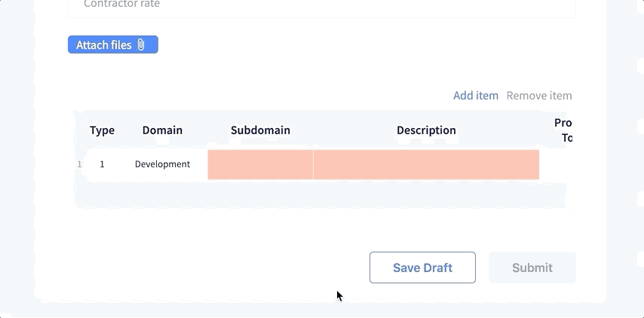This screenshot has width=644, height=318.
Task: Save the form with Save Draft
Action: tap(422, 268)
